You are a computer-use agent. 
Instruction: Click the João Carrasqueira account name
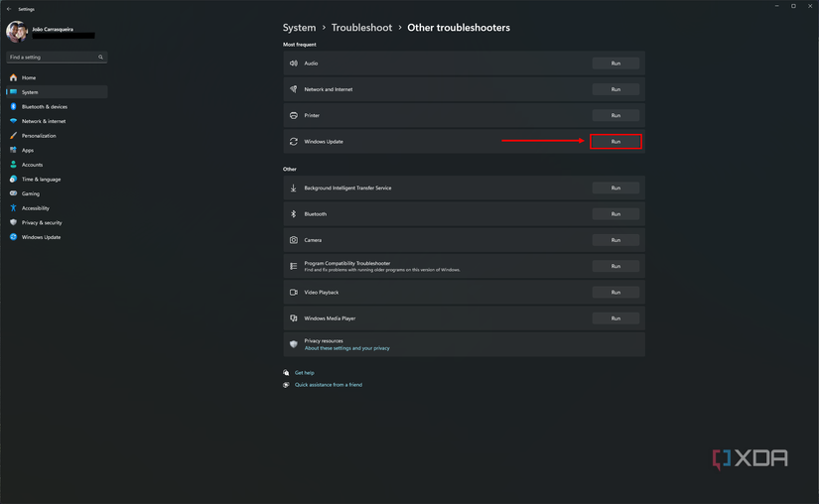pyautogui.click(x=53, y=29)
